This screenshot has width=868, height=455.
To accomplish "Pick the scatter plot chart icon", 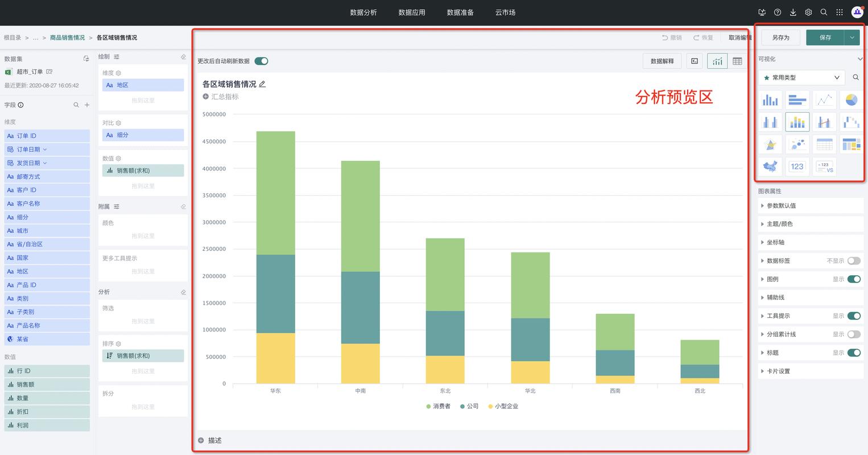I will 797,144.
